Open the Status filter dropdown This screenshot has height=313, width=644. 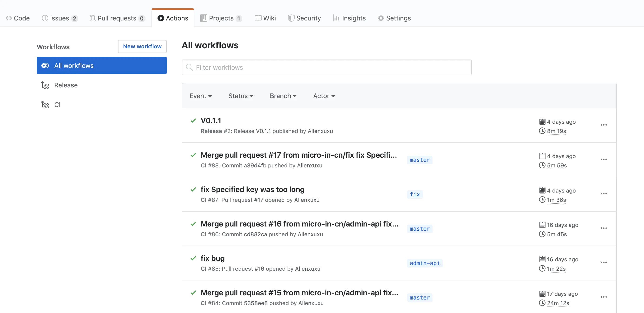click(240, 96)
